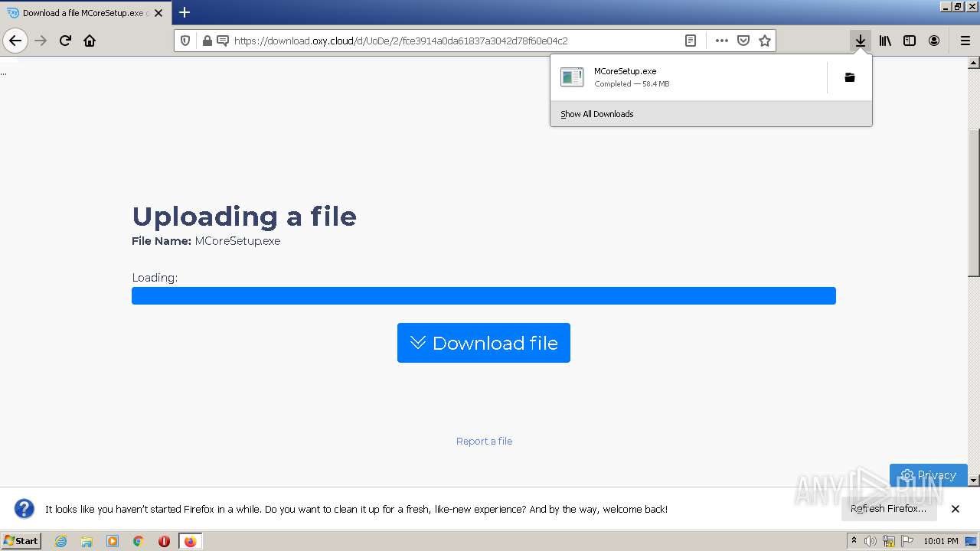Viewport: 980px width, 551px height.
Task: Open the Windows Start menu
Action: click(21, 540)
